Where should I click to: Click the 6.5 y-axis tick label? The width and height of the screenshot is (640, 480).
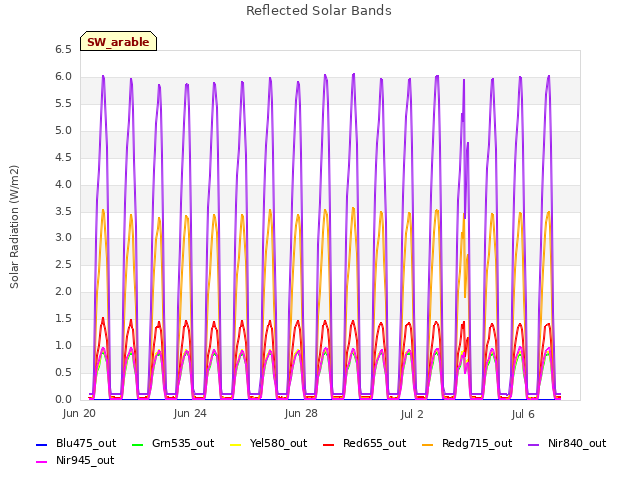pos(63,50)
